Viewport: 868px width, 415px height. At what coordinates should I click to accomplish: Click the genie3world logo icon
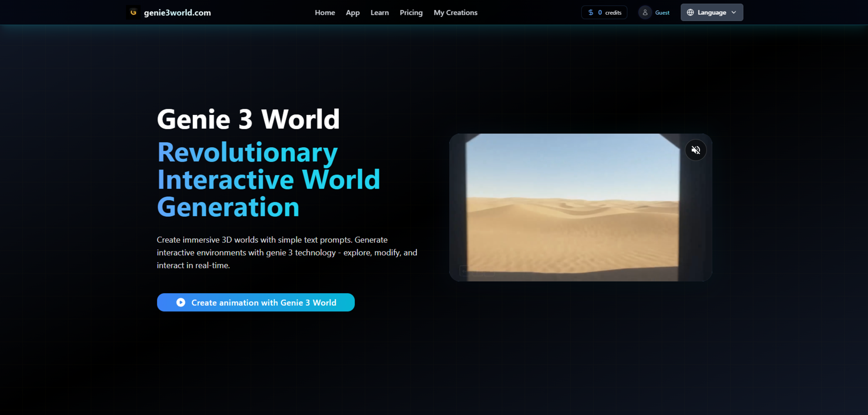coord(133,12)
